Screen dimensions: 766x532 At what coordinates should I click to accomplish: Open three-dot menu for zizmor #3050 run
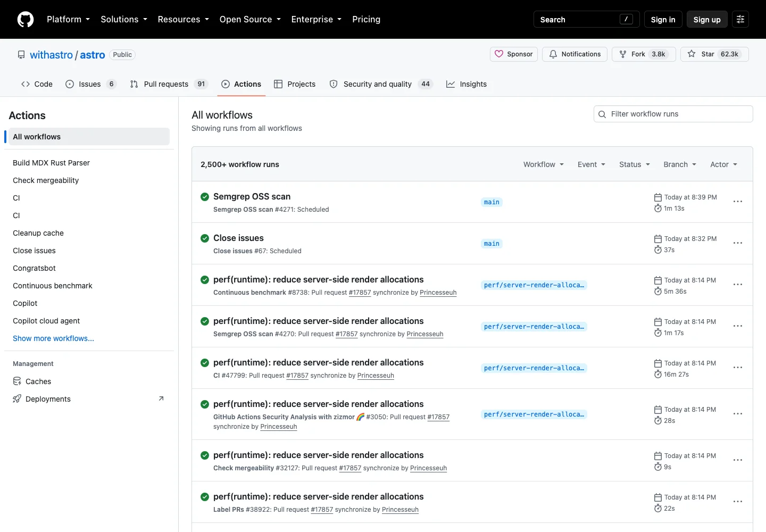(738, 414)
